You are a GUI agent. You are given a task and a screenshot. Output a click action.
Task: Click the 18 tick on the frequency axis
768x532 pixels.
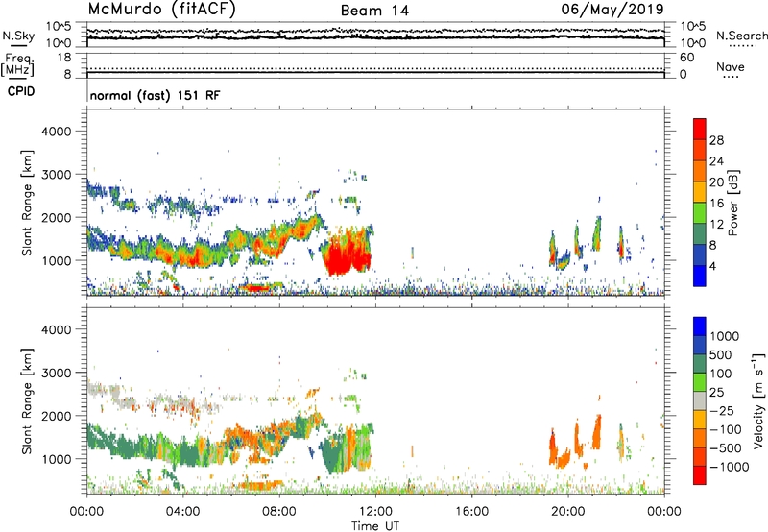(x=64, y=58)
